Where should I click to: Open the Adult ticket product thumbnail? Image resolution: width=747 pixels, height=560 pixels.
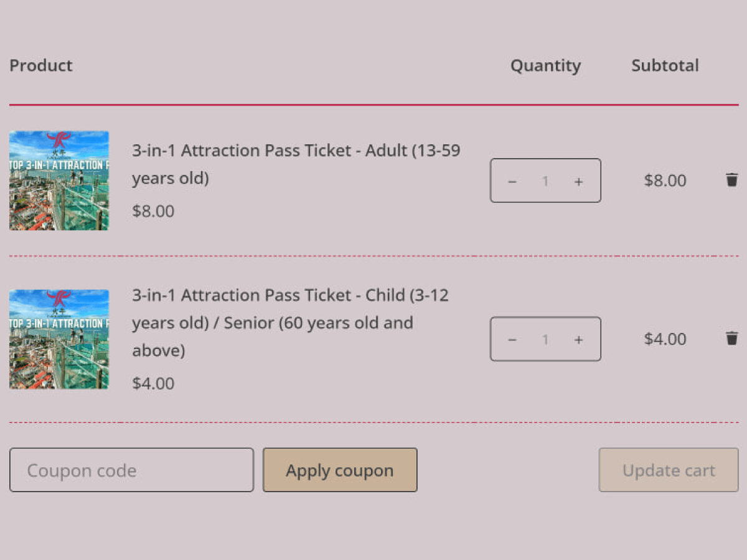pyautogui.click(x=59, y=180)
